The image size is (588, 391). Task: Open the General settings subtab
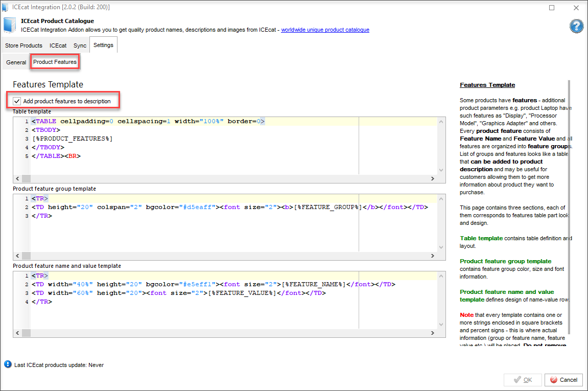[16, 62]
